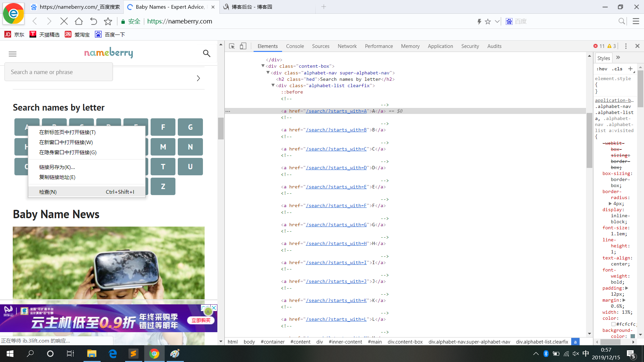Collapse the alphabet-list clearfix div node

pos(273,85)
